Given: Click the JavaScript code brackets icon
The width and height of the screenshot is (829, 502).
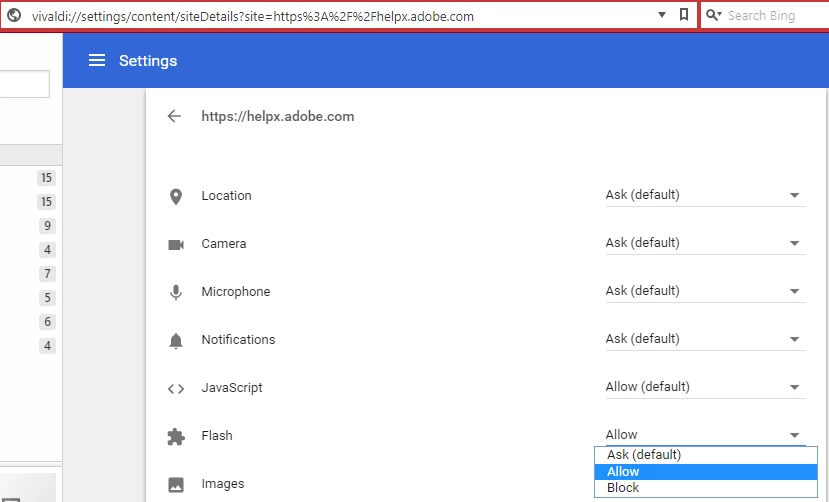Looking at the screenshot, I should 176,389.
